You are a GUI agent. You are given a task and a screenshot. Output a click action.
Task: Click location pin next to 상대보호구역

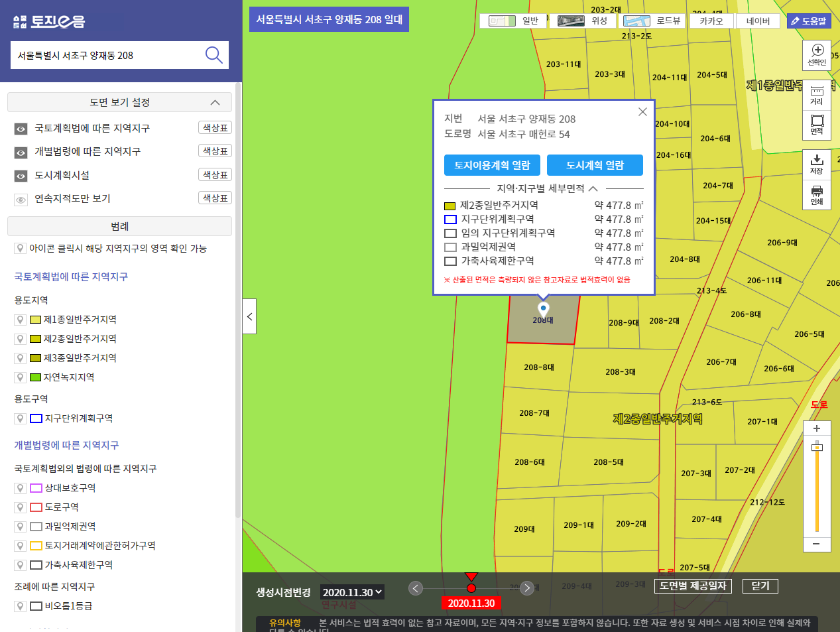21,488
